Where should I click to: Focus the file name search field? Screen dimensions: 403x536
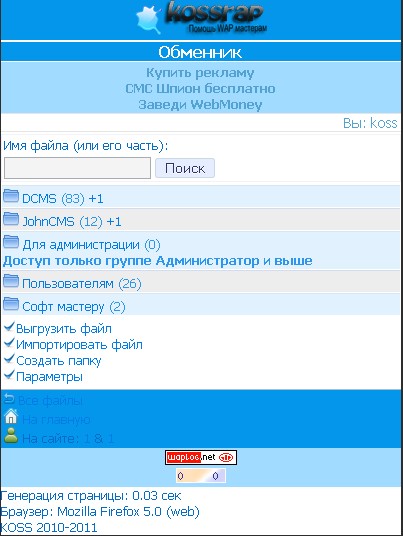tap(77, 168)
